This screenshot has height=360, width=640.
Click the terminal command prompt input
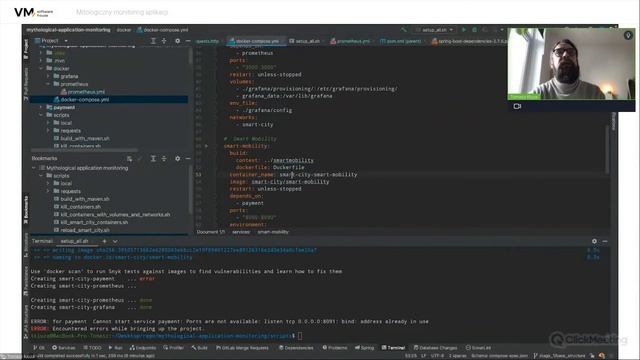coord(300,336)
